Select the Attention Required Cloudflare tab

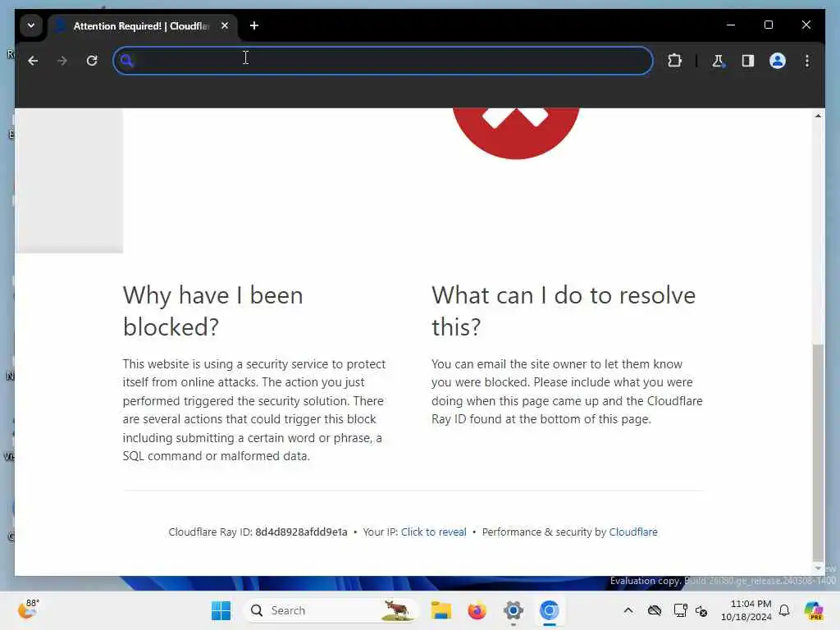click(140, 25)
